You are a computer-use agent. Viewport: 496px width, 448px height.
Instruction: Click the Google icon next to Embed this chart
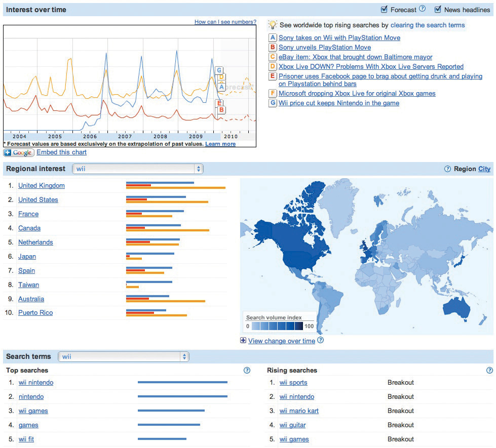[18, 152]
